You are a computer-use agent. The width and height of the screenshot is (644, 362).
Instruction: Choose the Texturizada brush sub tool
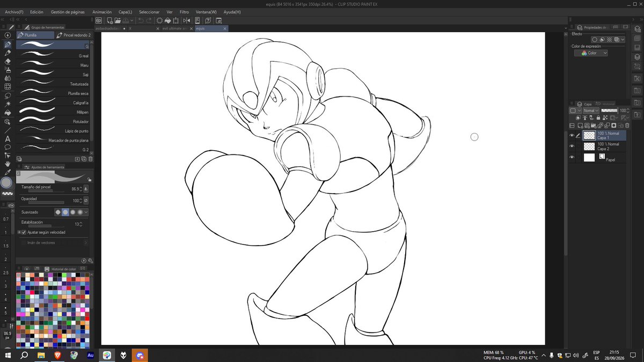point(54,84)
